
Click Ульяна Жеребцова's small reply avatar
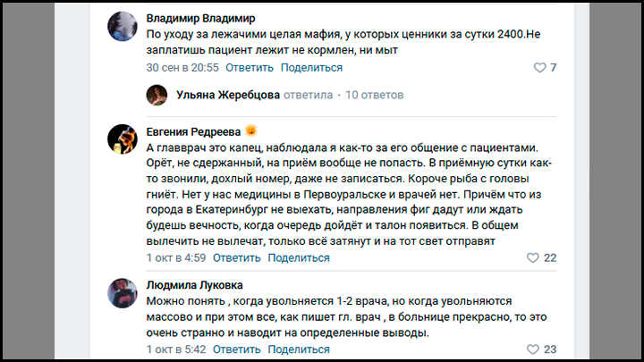point(157,94)
